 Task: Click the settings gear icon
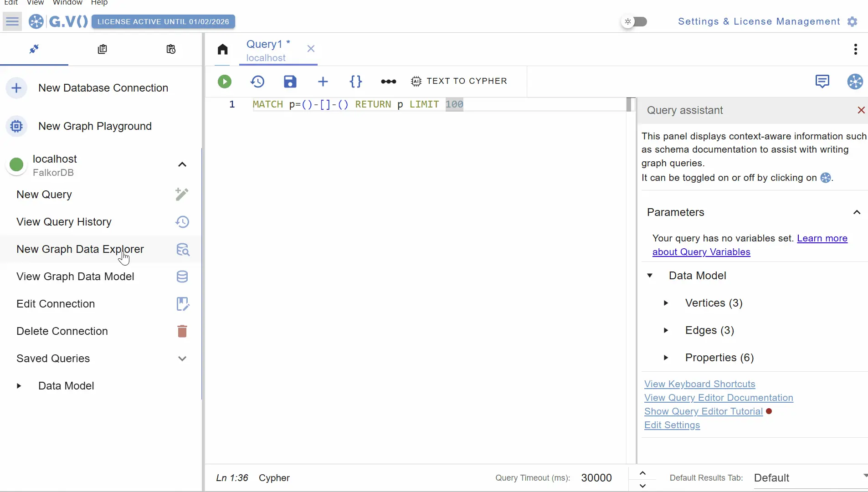(853, 21)
